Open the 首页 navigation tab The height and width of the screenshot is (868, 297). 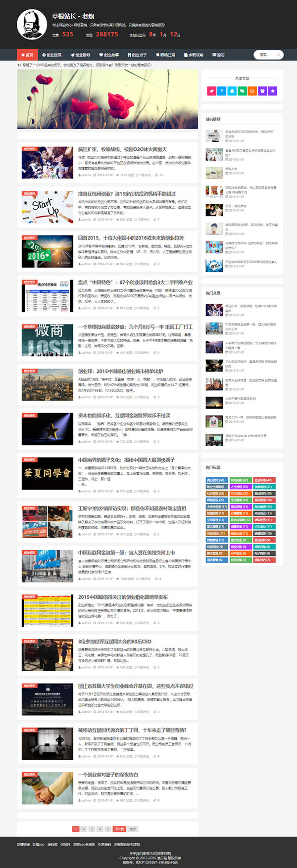pos(28,55)
